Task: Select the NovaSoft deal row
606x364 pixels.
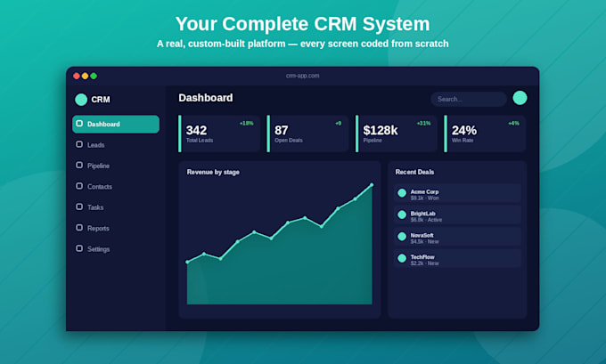Action: pos(457,237)
